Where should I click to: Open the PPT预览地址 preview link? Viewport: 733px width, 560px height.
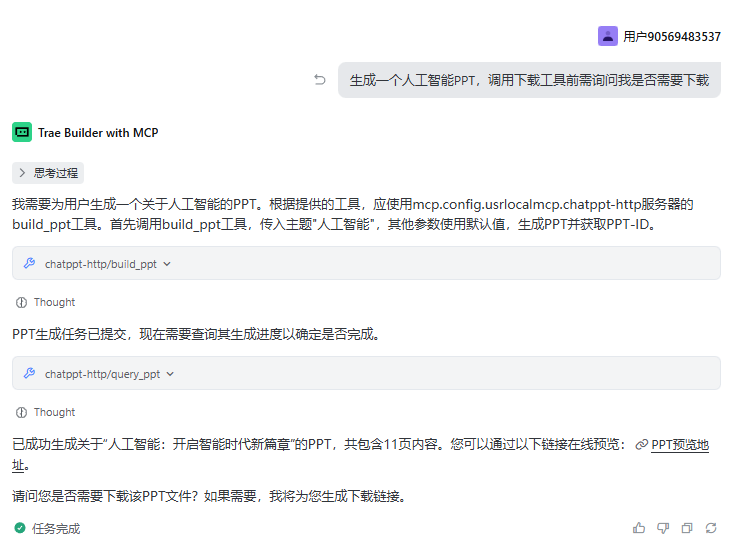coord(679,445)
